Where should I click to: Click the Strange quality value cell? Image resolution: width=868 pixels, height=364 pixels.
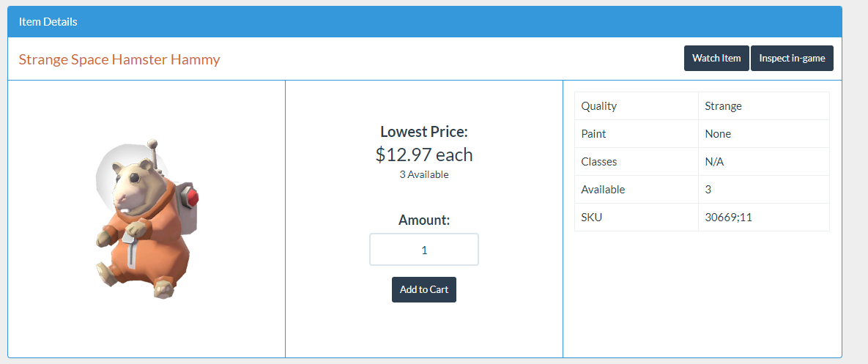point(723,106)
